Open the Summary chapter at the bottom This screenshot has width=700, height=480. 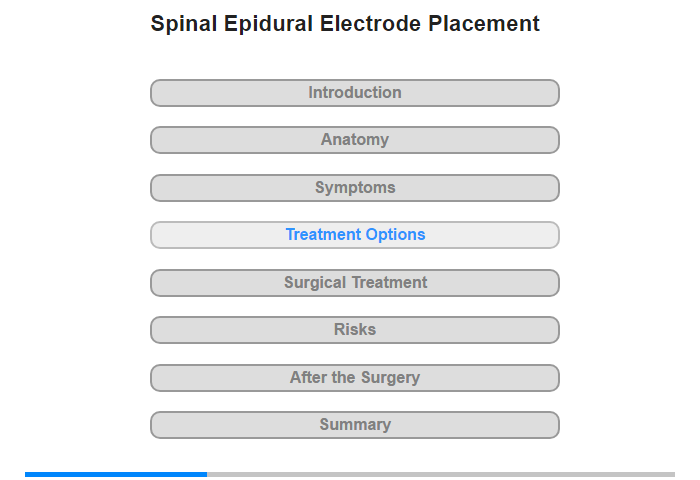point(354,425)
